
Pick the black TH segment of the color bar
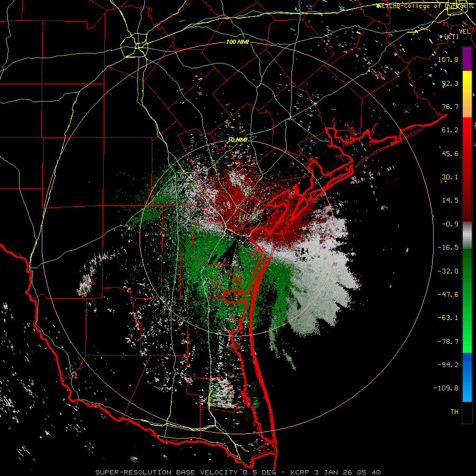point(467,413)
